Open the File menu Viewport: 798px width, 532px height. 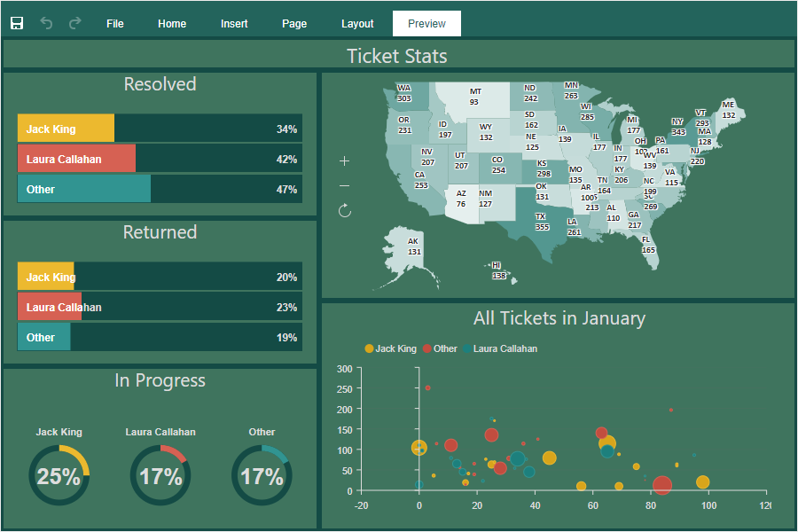point(115,23)
